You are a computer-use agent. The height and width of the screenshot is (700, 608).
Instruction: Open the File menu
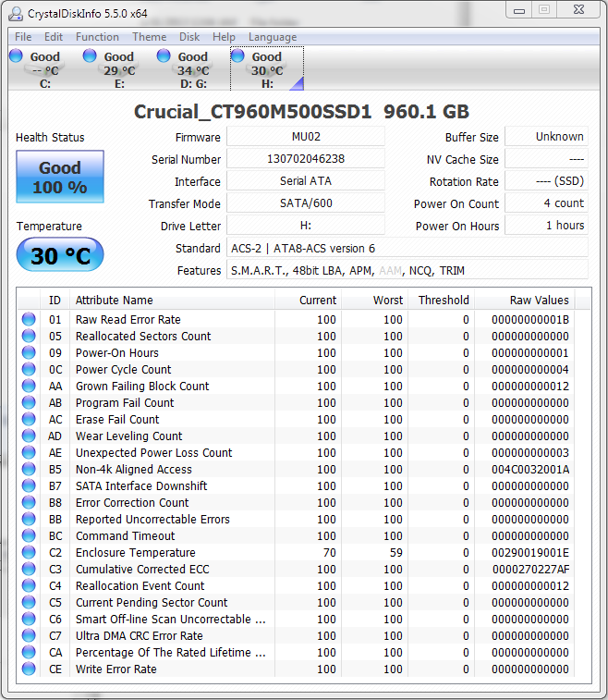23,37
